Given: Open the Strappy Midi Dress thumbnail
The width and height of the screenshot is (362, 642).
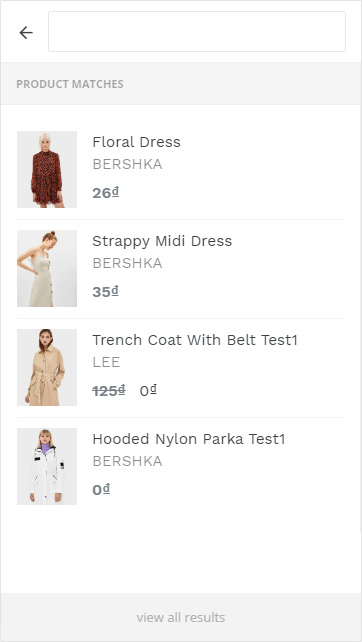Looking at the screenshot, I should (47, 269).
